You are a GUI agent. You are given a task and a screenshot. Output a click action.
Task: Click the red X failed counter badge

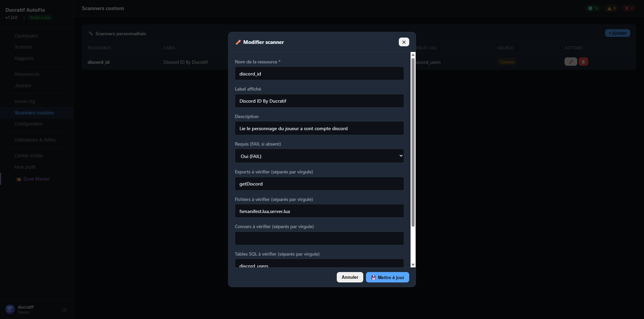pyautogui.click(x=629, y=8)
